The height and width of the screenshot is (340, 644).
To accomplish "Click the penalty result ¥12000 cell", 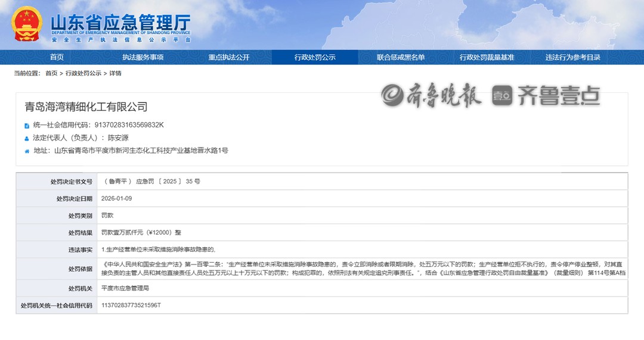I will pyautogui.click(x=141, y=233).
